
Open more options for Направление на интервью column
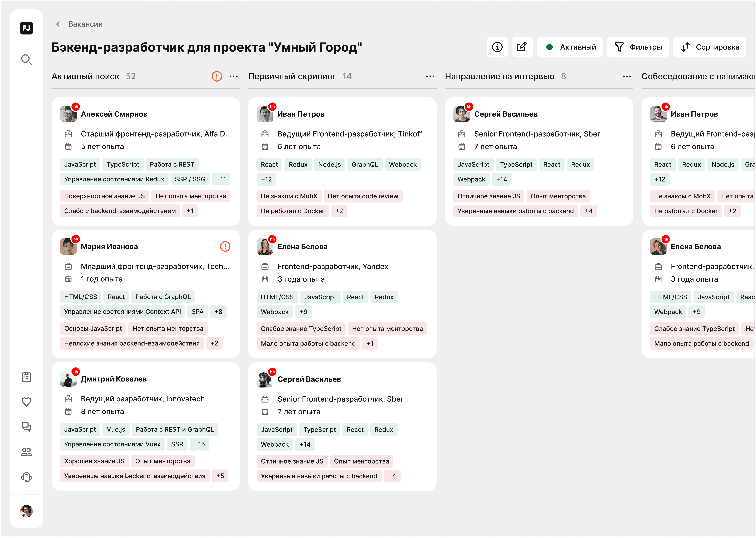(627, 77)
